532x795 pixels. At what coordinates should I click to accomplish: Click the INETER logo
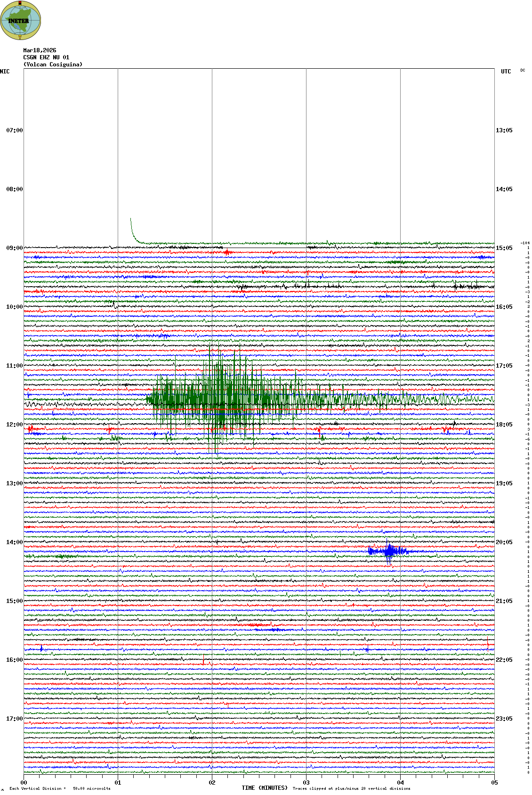point(21,20)
